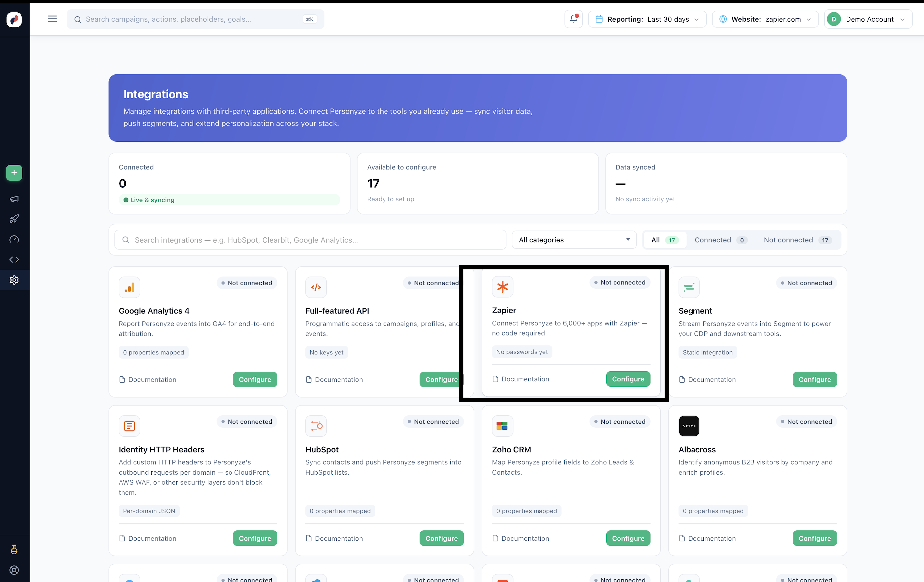The height and width of the screenshot is (582, 924).
Task: Open the Website zapier.com dropdown
Action: pos(765,19)
